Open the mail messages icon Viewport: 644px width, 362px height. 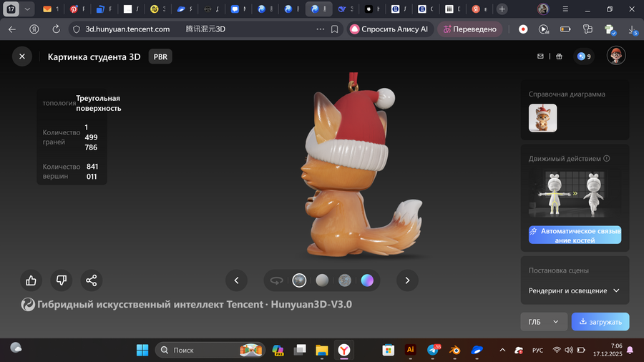[x=541, y=57]
